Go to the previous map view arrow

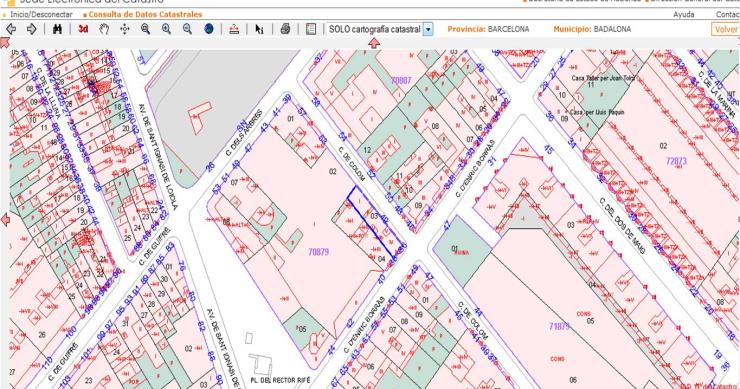(10, 29)
